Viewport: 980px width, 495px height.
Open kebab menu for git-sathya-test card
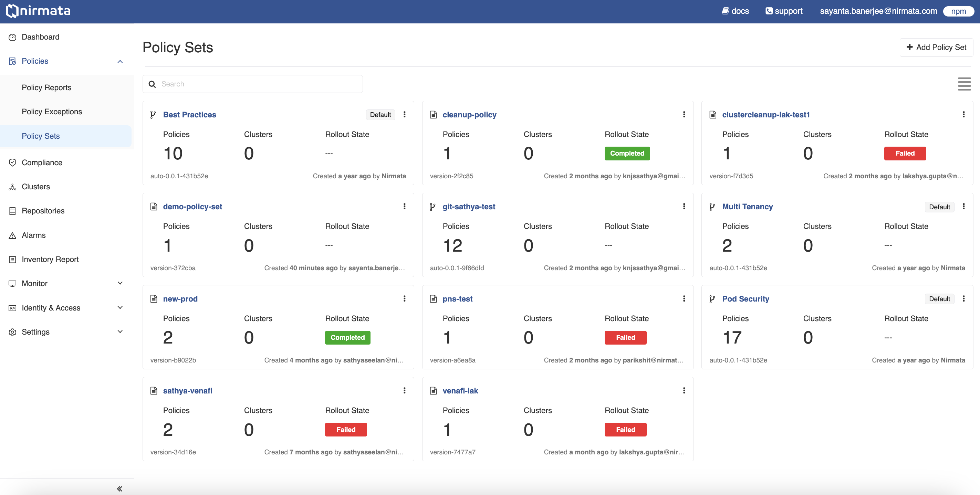(x=684, y=207)
